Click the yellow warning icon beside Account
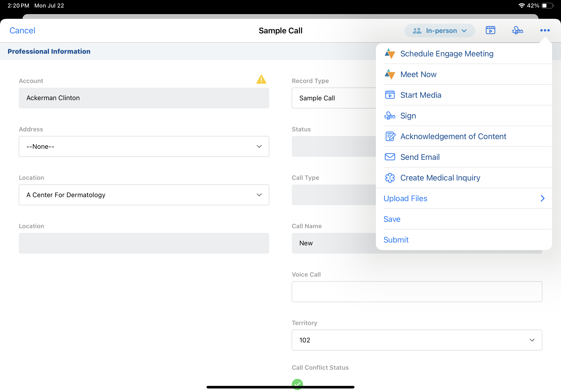 [261, 79]
